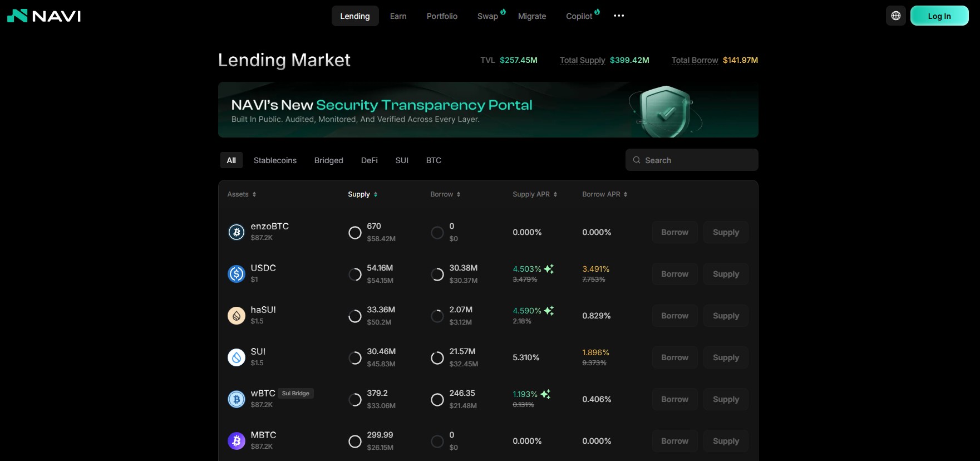The image size is (980, 461).
Task: Click the flame badge on Swap
Action: point(503,12)
